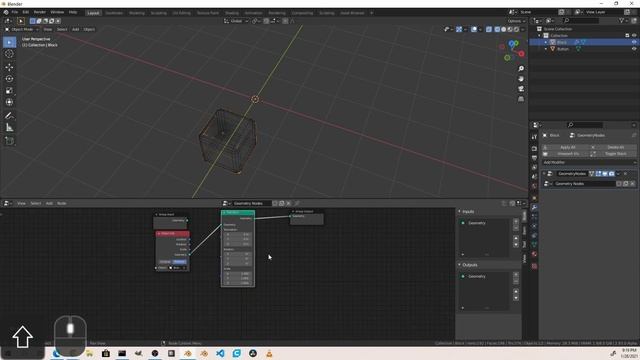The width and height of the screenshot is (640, 360).
Task: Open the Object Mode dropdown
Action: click(22, 29)
